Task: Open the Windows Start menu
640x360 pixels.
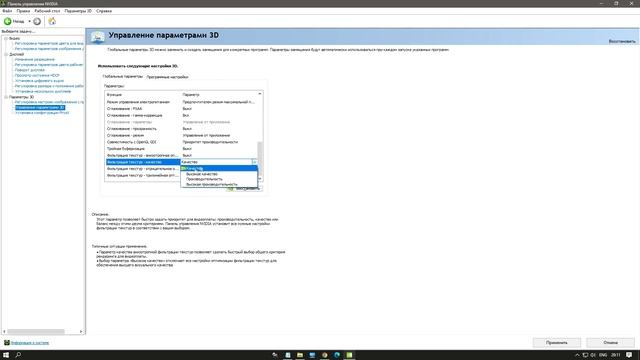Action: [6, 355]
